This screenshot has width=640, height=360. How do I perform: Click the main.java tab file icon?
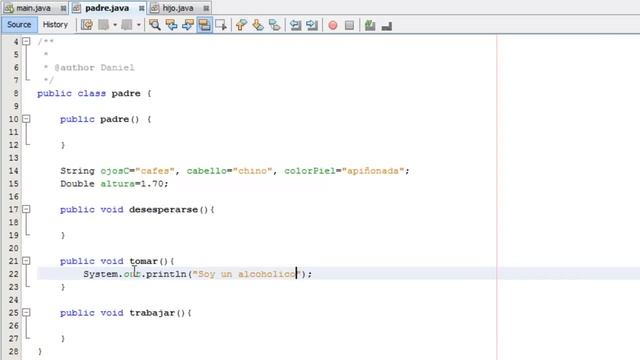tap(9, 8)
